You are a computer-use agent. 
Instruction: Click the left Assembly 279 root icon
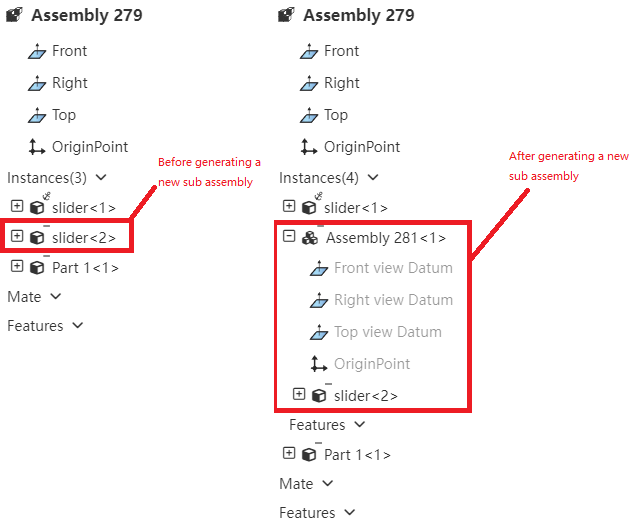(x=15, y=15)
